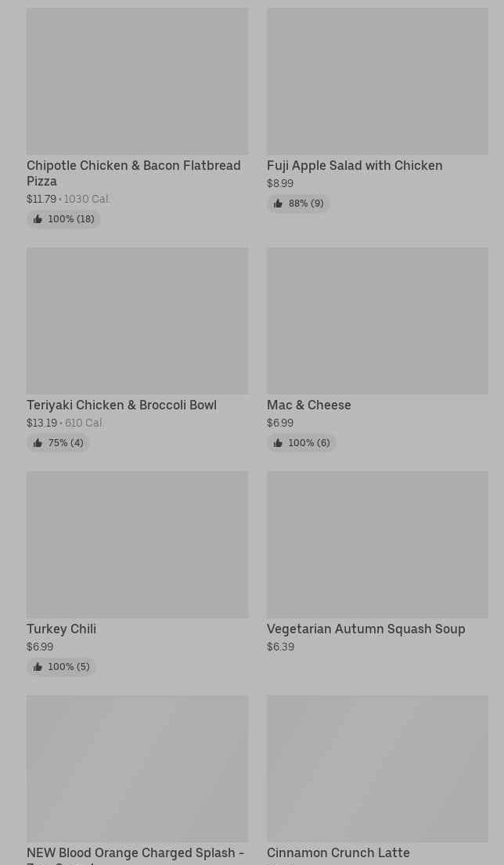The width and height of the screenshot is (504, 865).
Task: Click the Cinnamon Crunch Latte photo
Action: coord(377,769)
